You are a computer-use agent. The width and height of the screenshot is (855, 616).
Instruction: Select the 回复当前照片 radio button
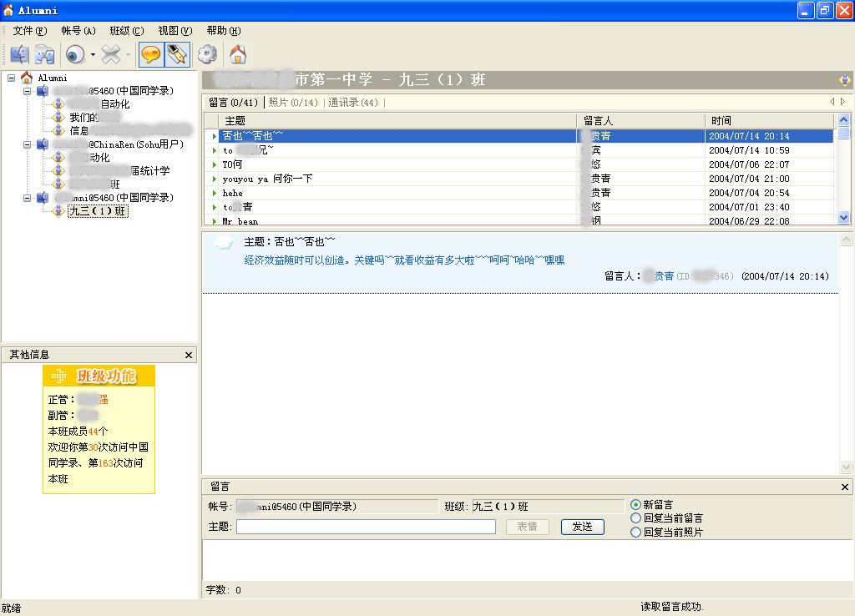(635, 532)
